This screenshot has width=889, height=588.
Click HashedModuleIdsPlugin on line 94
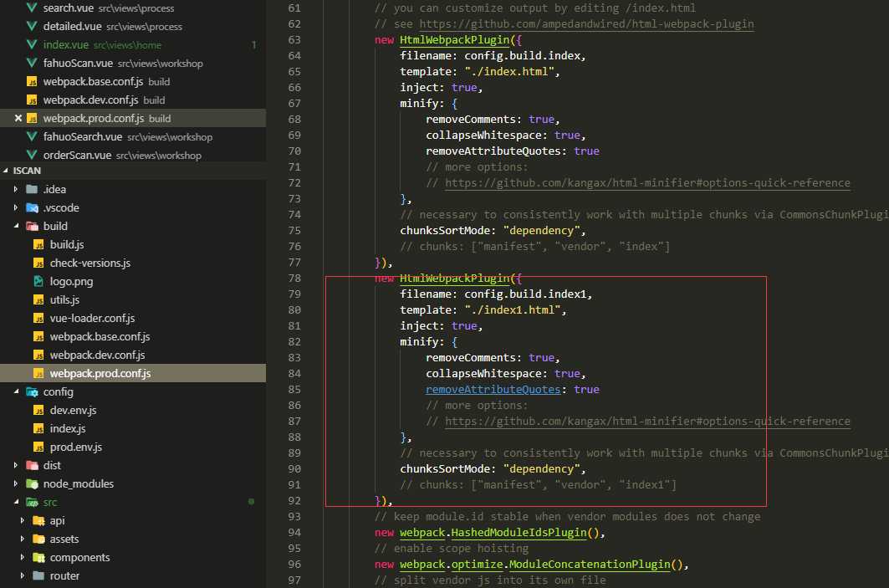519,533
